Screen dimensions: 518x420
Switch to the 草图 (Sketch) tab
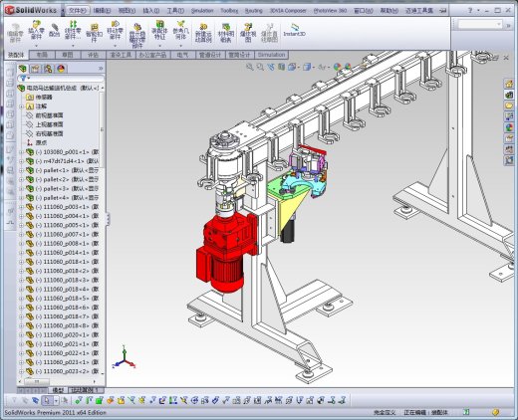pyautogui.click(x=68, y=55)
